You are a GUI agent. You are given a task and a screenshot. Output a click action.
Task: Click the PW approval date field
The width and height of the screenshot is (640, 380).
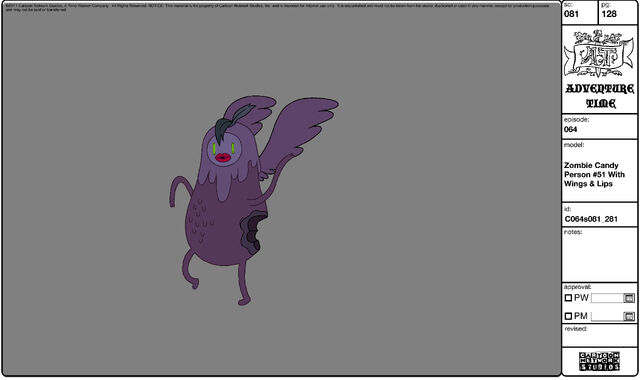pos(607,298)
